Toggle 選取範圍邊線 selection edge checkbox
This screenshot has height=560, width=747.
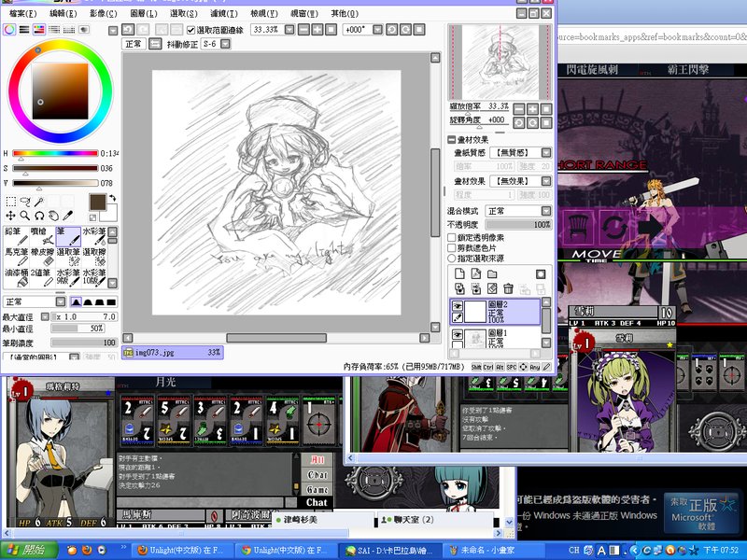tap(191, 30)
